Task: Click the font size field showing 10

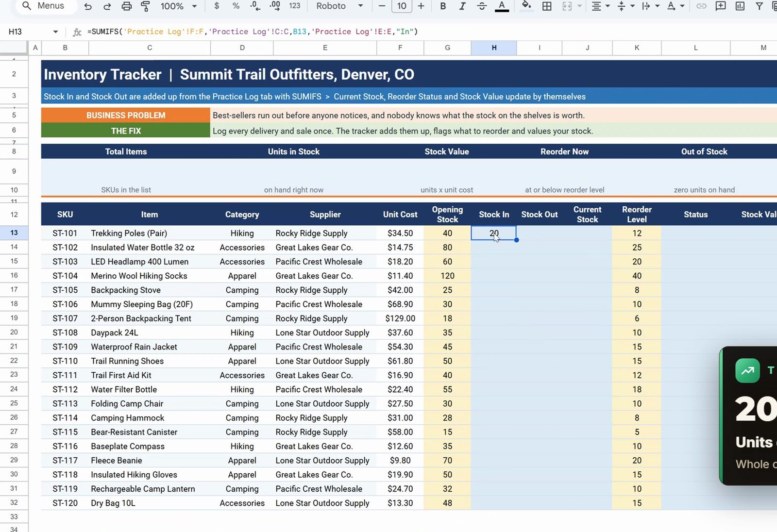Action: 402,6
